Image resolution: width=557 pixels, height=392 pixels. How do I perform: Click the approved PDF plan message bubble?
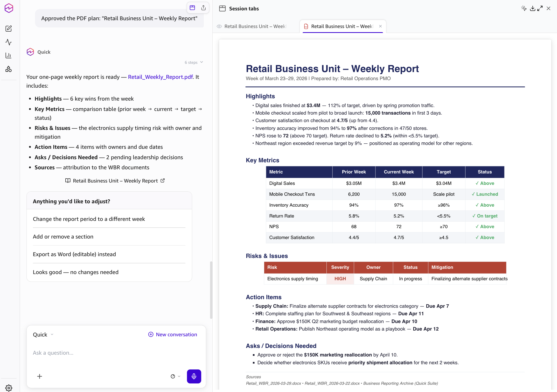coord(119,18)
